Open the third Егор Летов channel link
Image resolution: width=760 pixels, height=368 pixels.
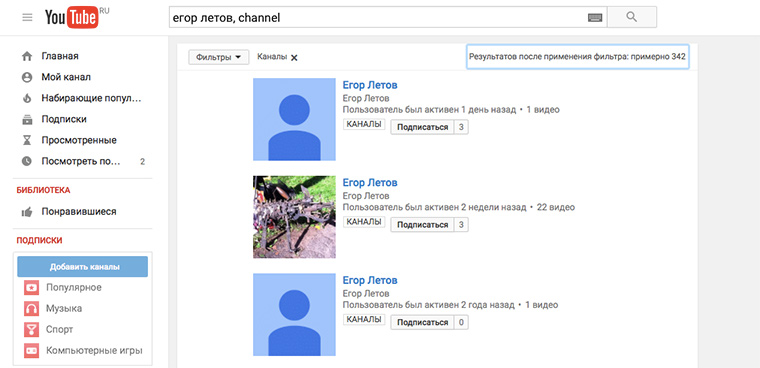370,280
